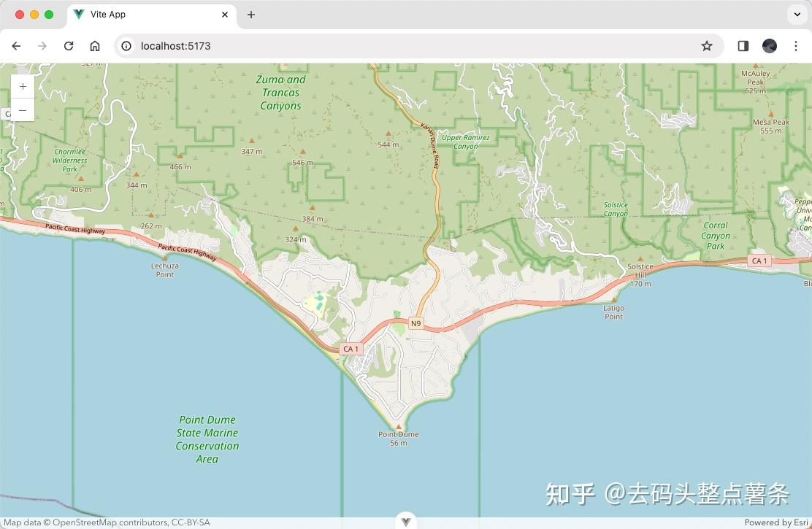The width and height of the screenshot is (812, 529).
Task: Open a new tab with the plus button
Action: point(251,14)
